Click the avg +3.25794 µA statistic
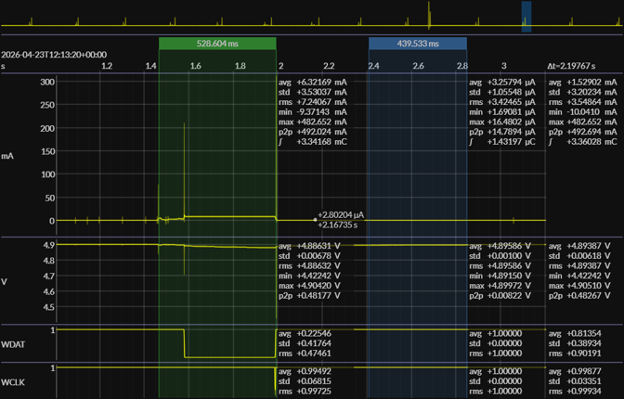The image size is (624, 400). 502,82
